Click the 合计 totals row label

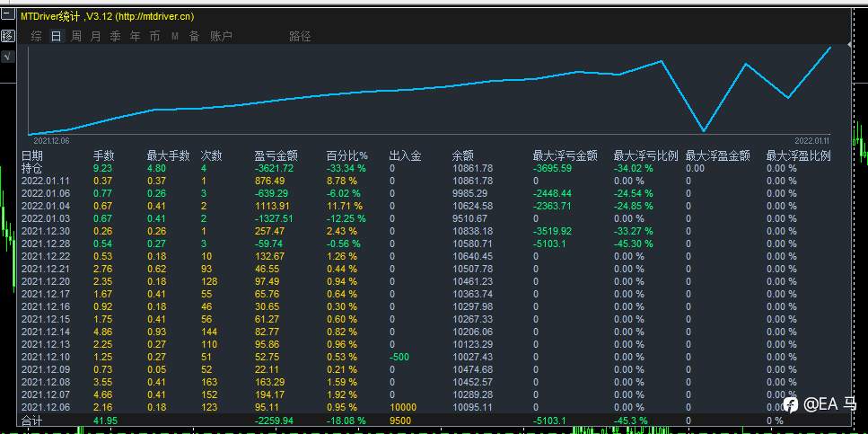(x=32, y=421)
